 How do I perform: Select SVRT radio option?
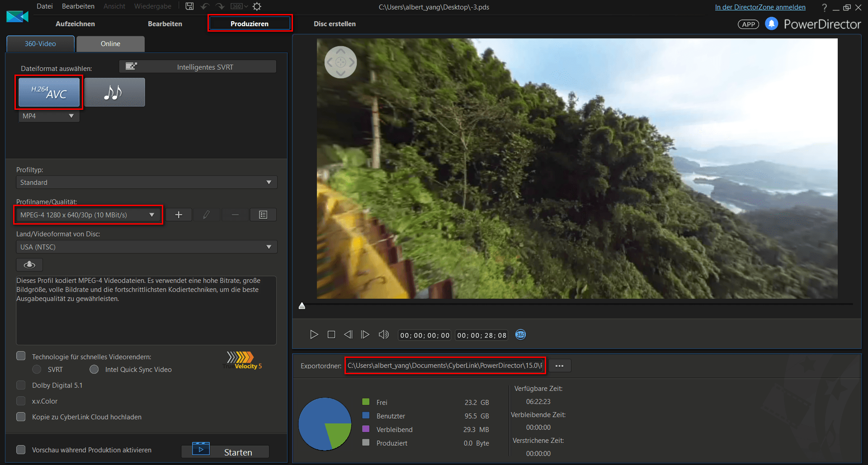[x=37, y=369]
